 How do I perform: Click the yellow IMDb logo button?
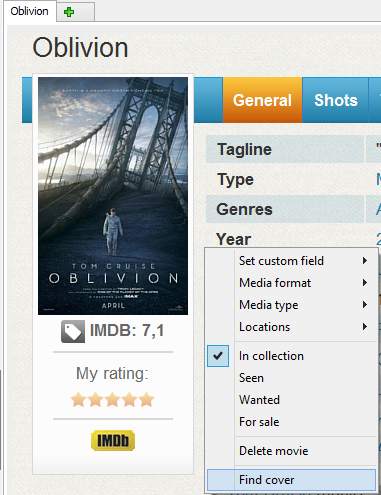(x=113, y=440)
